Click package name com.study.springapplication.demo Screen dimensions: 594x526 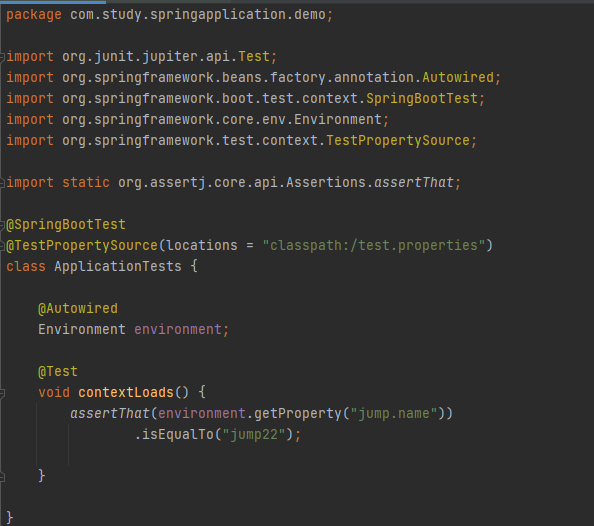pos(197,15)
